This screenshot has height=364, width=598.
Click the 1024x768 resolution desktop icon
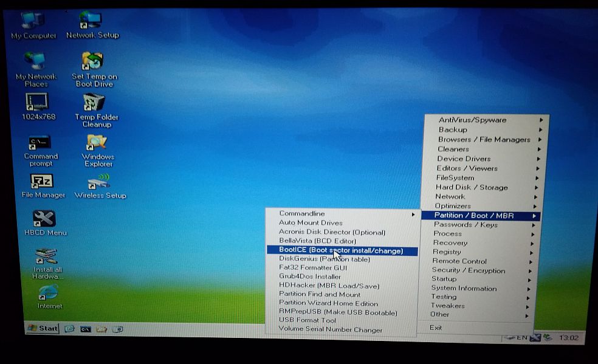point(38,107)
